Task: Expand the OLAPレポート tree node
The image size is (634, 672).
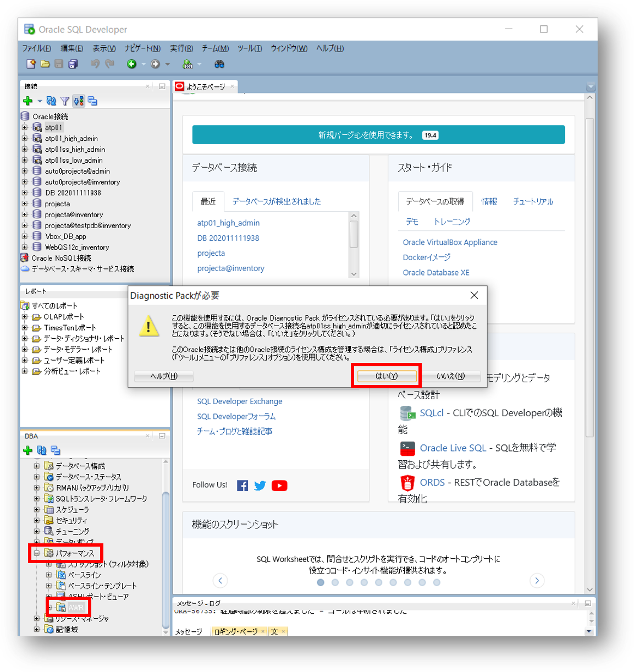Action: coord(25,317)
